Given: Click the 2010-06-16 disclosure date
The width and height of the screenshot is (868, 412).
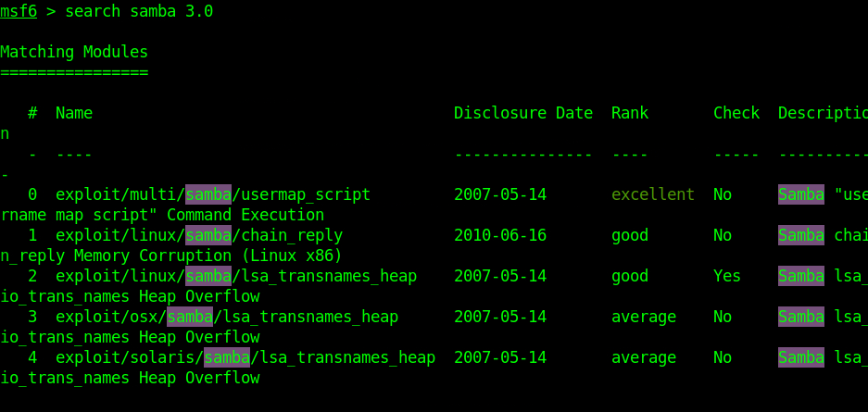Looking at the screenshot, I should 500,235.
